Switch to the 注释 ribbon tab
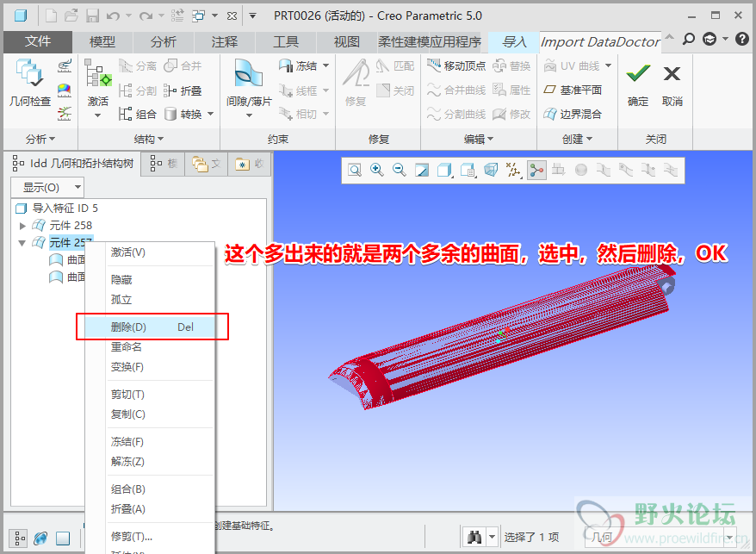The height and width of the screenshot is (554, 756). pyautogui.click(x=225, y=42)
